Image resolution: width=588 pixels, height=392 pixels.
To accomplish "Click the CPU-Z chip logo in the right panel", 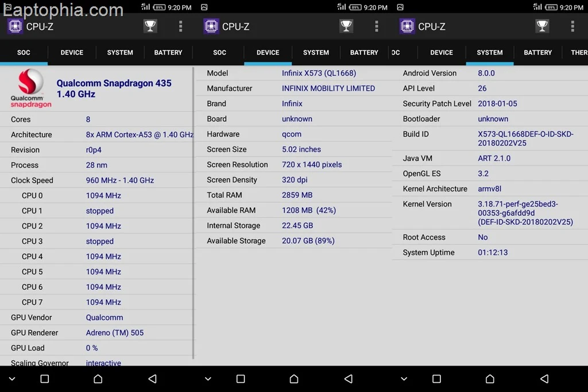I will point(407,26).
